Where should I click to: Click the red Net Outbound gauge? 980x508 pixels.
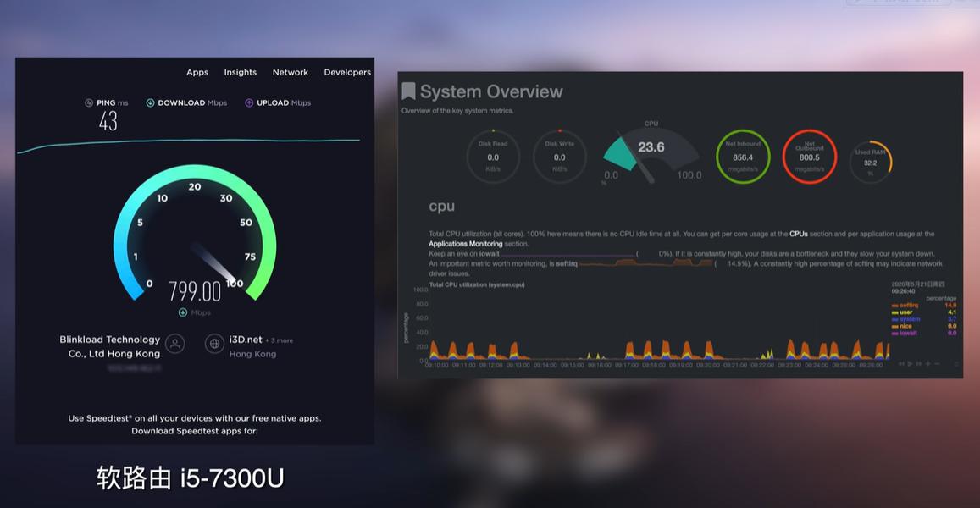pos(809,156)
